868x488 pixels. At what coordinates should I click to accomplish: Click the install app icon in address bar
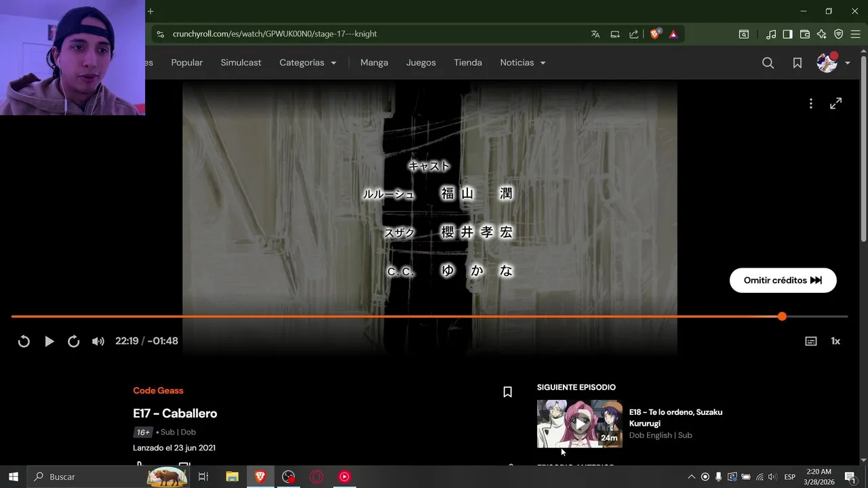coord(615,34)
